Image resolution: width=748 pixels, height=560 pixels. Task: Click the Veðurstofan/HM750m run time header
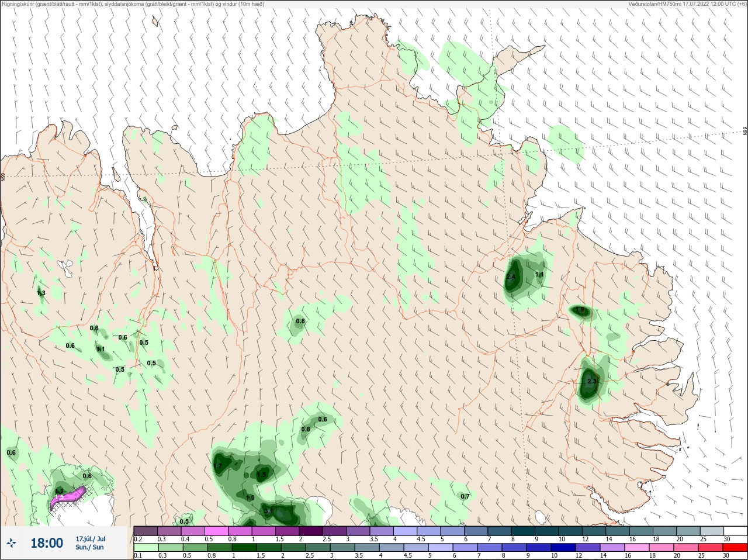pyautogui.click(x=687, y=4)
